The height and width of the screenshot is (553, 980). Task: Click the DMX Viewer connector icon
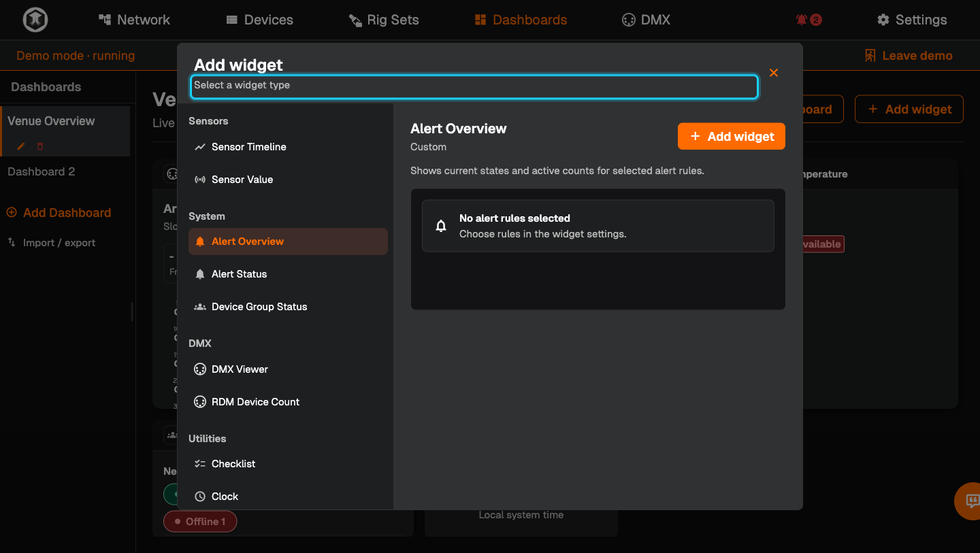click(x=200, y=369)
